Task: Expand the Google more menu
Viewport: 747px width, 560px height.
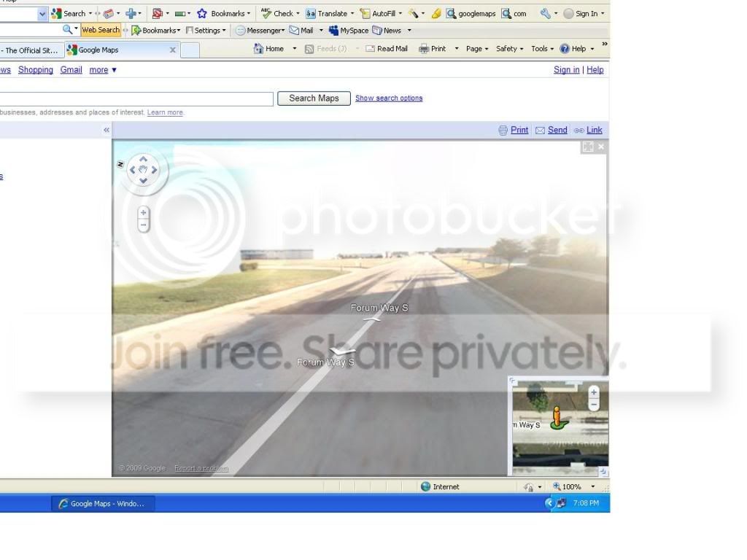Action: (102, 70)
